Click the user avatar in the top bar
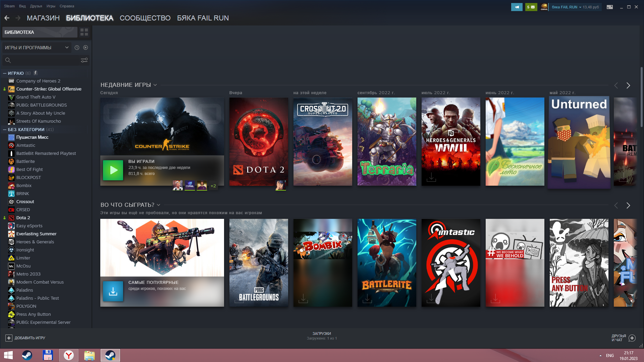 point(544,7)
